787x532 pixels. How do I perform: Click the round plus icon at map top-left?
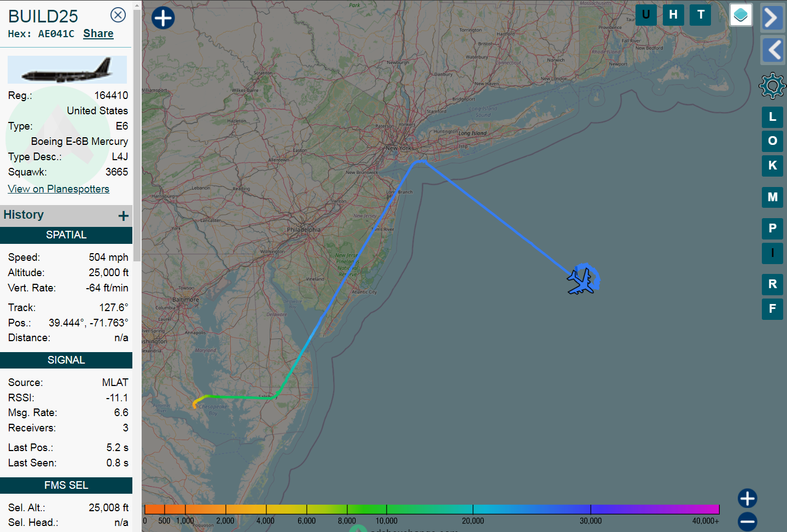pyautogui.click(x=163, y=17)
